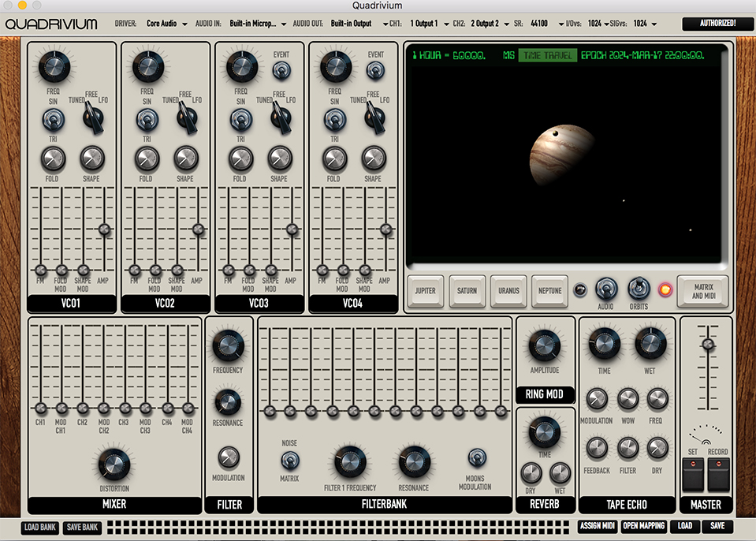Click the Mixer DISTORTION knob
The width and height of the screenshot is (756, 541).
(x=114, y=465)
